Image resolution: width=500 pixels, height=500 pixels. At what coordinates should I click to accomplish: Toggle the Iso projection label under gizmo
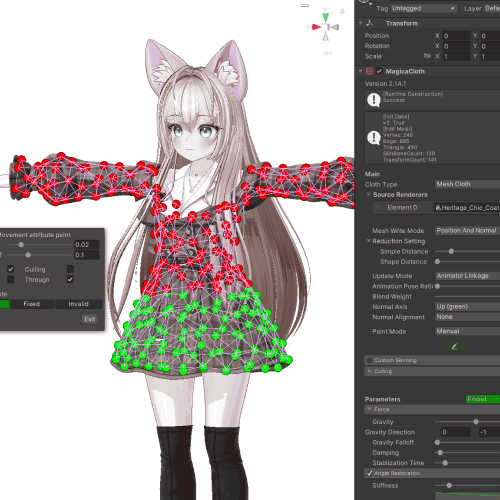(x=328, y=53)
